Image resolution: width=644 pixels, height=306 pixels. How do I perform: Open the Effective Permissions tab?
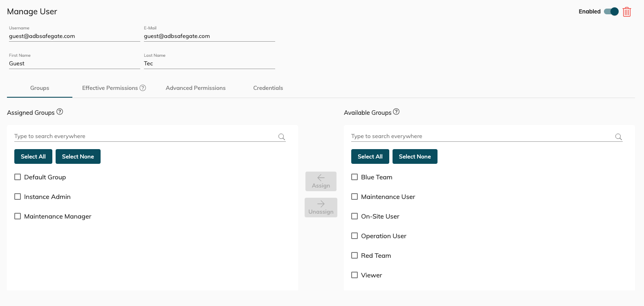(x=110, y=88)
